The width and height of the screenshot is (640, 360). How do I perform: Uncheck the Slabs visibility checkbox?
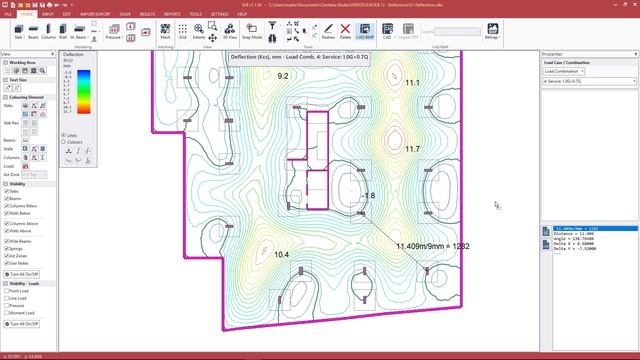click(x=7, y=191)
